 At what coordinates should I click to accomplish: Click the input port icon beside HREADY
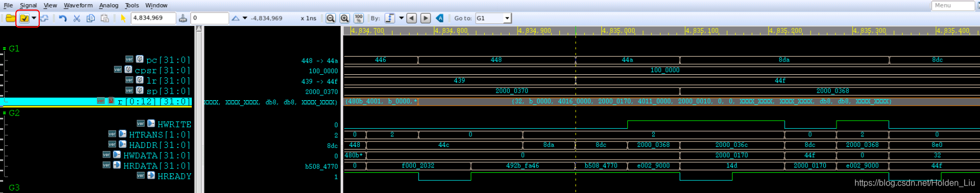coord(152,175)
